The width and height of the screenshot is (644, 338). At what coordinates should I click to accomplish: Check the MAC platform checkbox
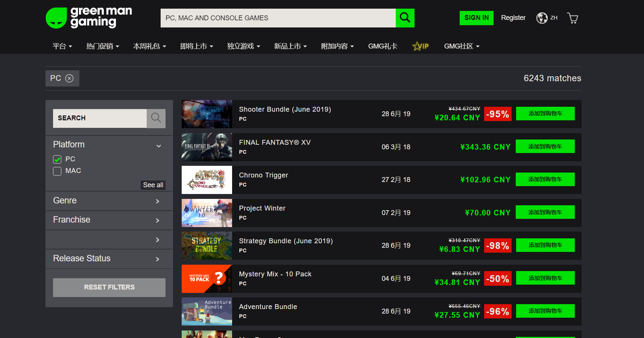point(57,171)
